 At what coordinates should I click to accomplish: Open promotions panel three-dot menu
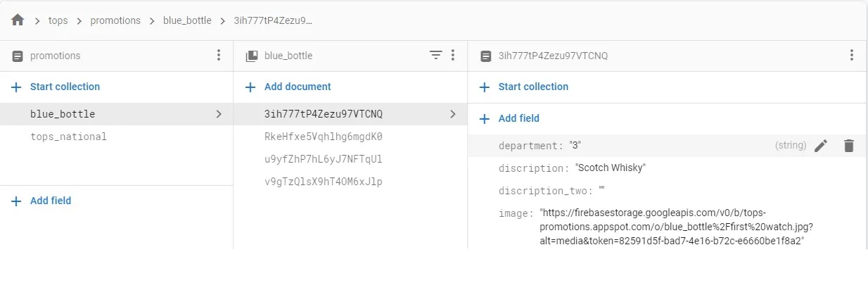(219, 55)
